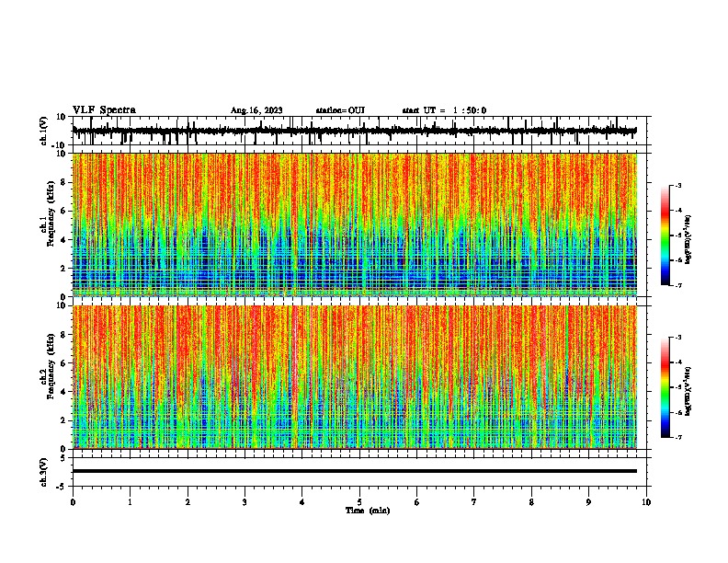Click the 8 minute time axis tick
This screenshot has height=563, width=728.
point(531,502)
